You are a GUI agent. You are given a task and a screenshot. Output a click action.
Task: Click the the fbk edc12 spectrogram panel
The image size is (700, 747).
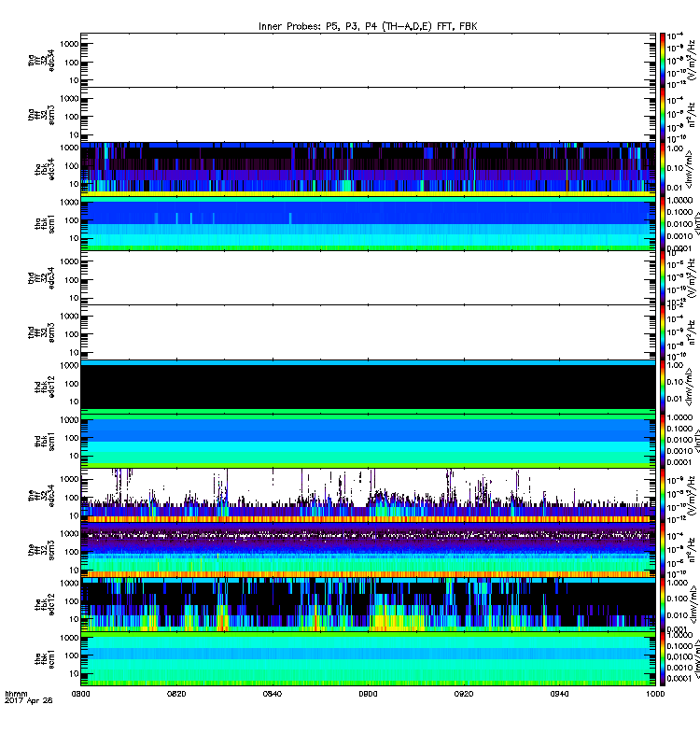tap(368, 604)
